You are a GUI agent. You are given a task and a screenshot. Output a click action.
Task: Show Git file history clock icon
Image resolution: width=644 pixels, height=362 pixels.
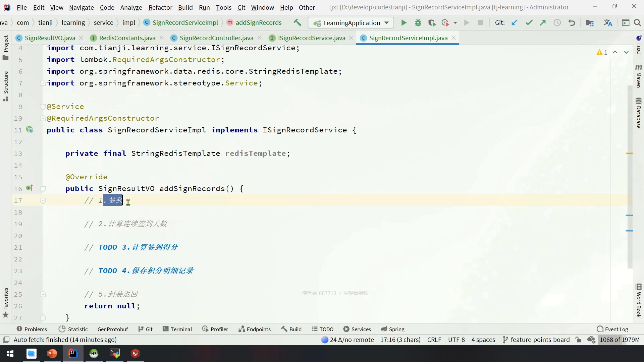[x=557, y=23]
